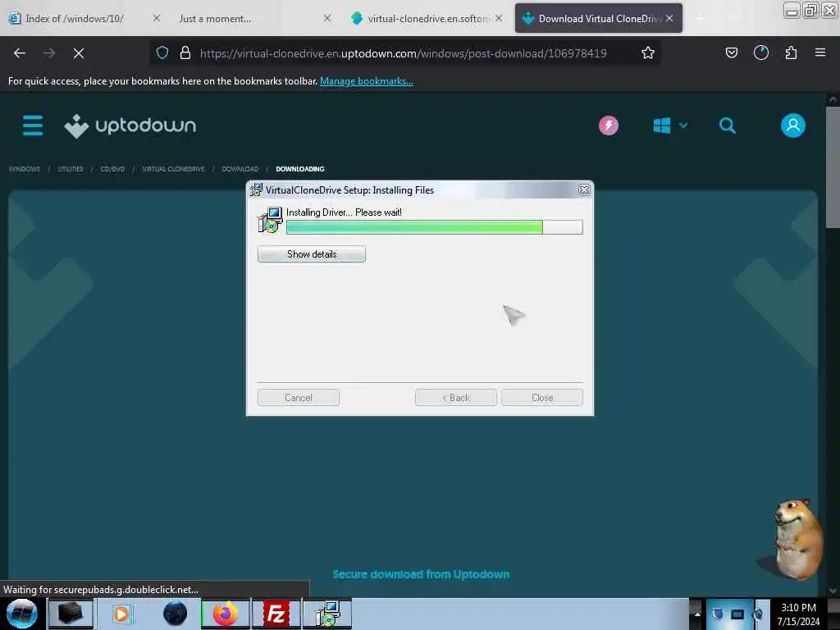Click the CD/DVD breadcrumb link
840x630 pixels.
[112, 169]
